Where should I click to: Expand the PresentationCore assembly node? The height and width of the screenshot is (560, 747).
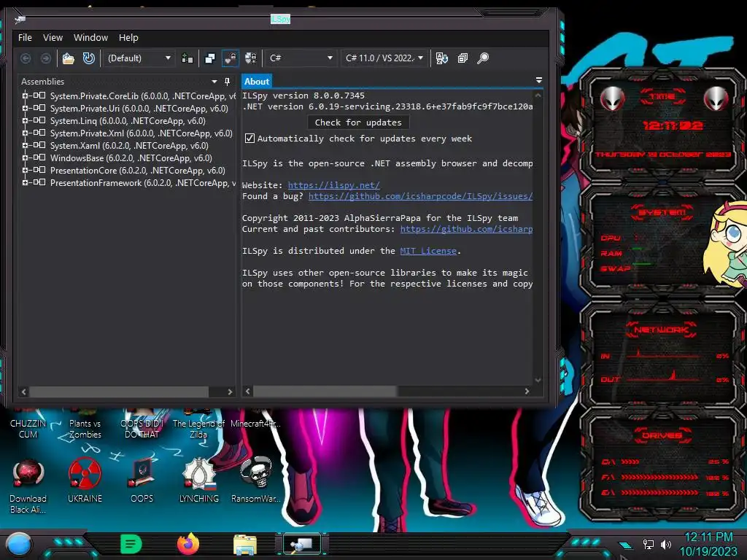[26, 170]
